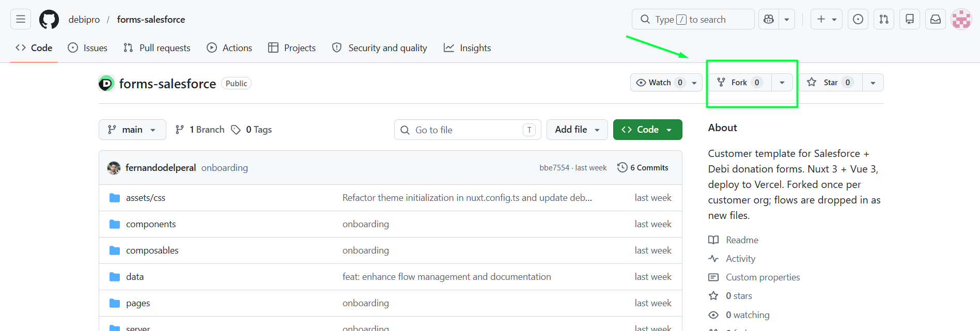
Task: Click the folder icon beside components
Action: pyautogui.click(x=115, y=224)
